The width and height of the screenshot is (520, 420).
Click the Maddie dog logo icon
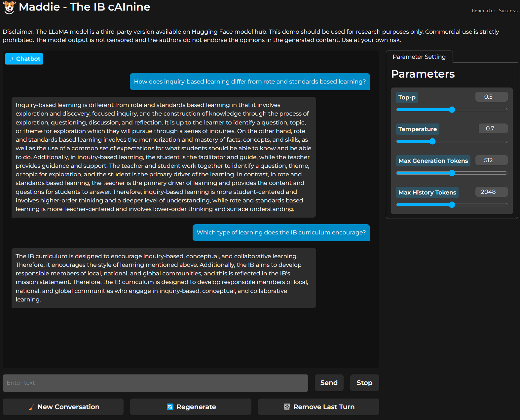pyautogui.click(x=9, y=7)
